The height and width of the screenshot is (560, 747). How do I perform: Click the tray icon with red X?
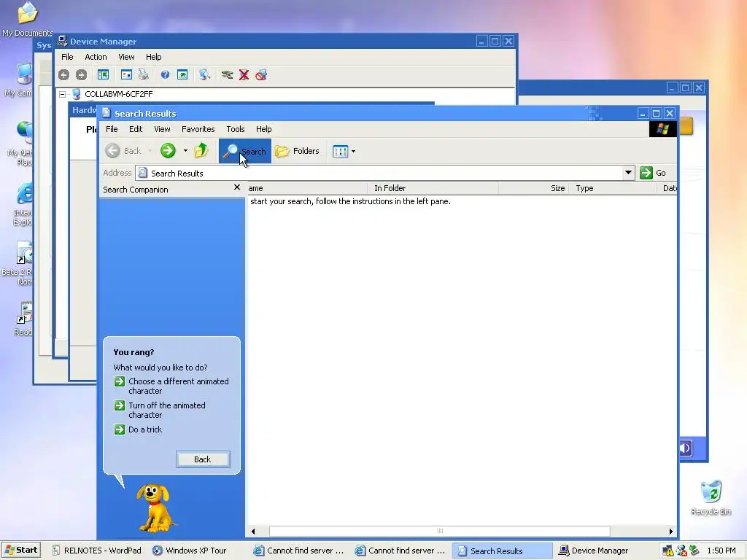[x=682, y=551]
